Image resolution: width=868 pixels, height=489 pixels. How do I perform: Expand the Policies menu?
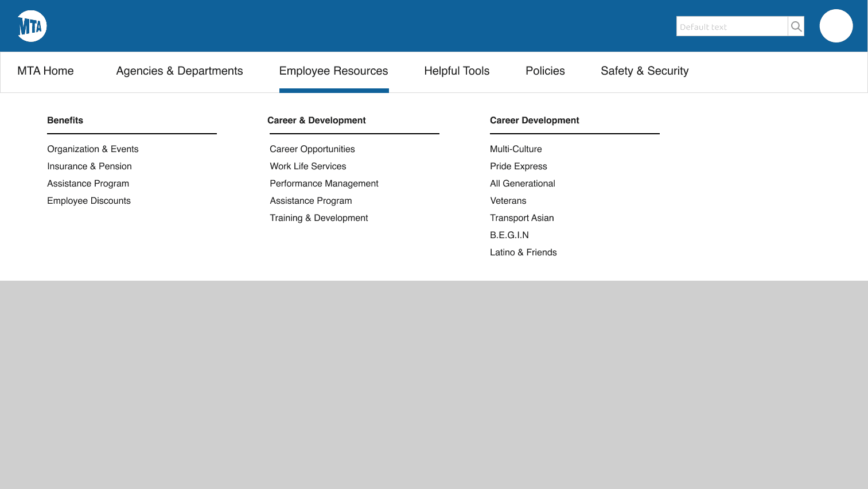coord(545,71)
